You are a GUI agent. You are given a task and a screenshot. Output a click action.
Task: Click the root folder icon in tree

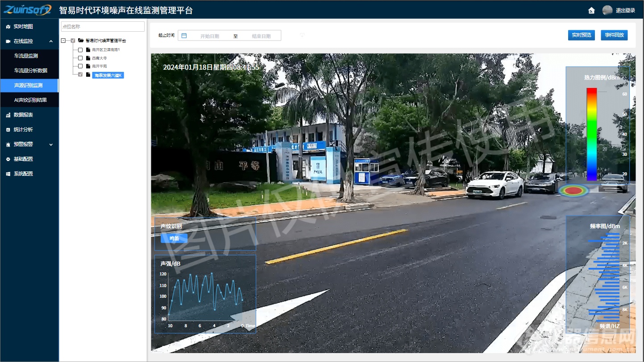(81, 41)
